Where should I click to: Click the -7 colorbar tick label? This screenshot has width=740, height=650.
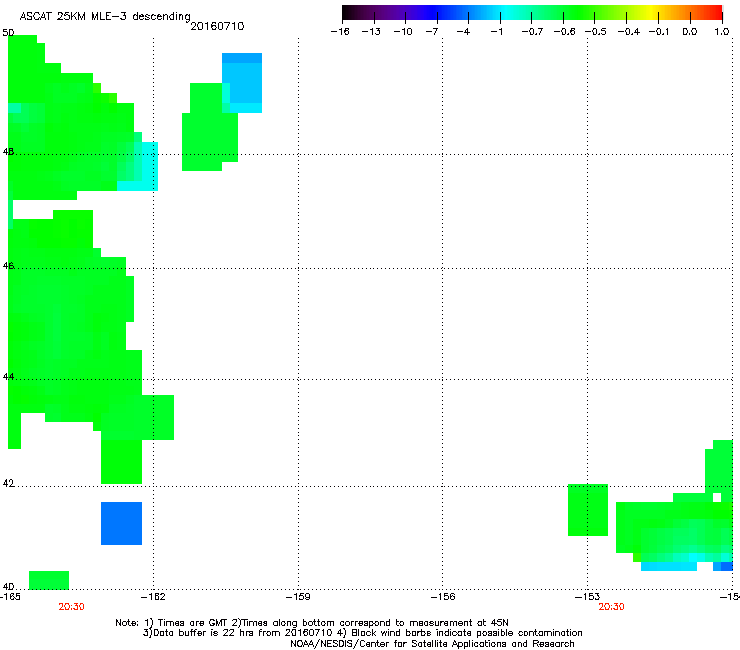coord(432,32)
